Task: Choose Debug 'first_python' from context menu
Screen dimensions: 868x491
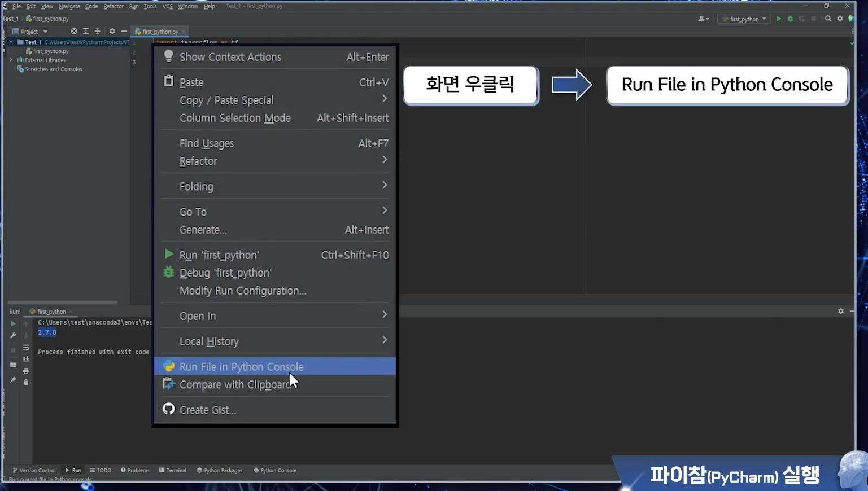Action: [274, 273]
